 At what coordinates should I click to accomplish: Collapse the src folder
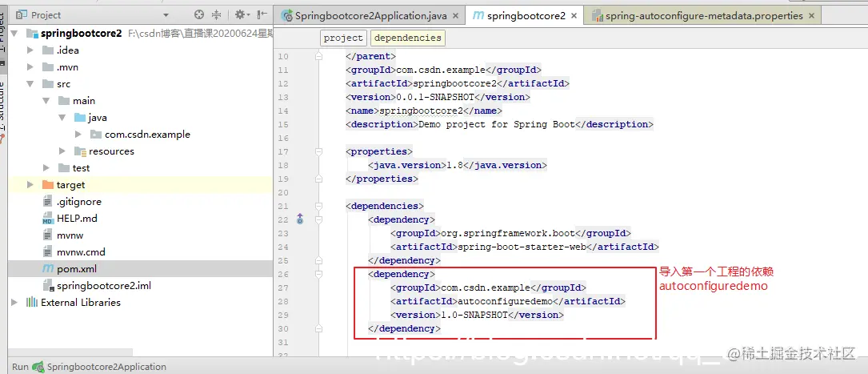(x=30, y=83)
